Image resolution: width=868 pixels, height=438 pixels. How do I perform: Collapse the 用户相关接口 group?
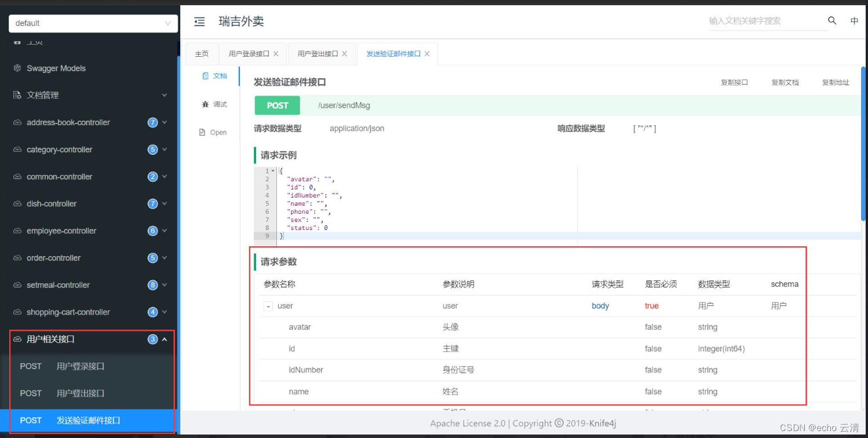[x=89, y=339]
